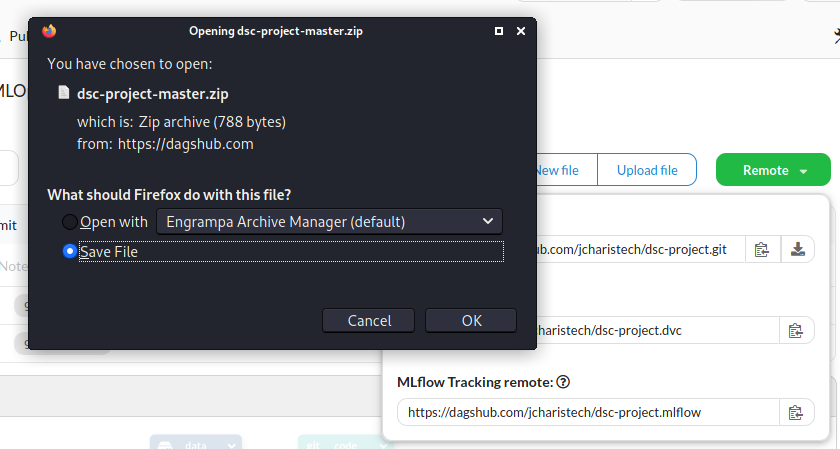Click the dsc-project-master.zip file name

[x=153, y=94]
